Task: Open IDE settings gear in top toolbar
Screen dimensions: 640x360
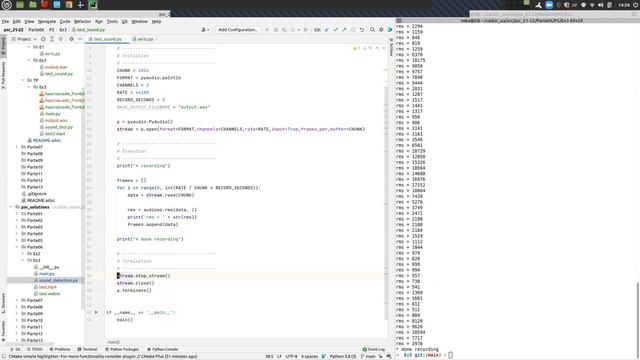Action: coord(381,30)
